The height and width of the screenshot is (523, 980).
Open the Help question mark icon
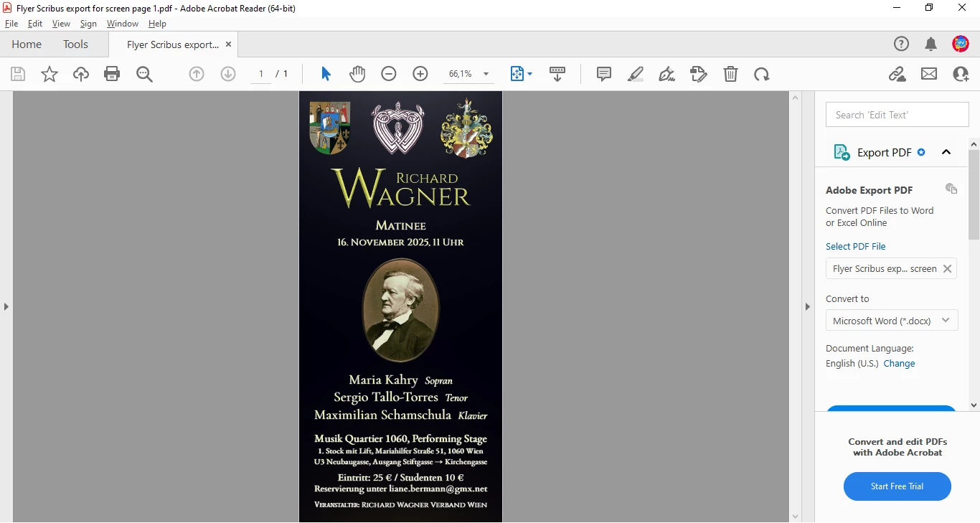[901, 44]
